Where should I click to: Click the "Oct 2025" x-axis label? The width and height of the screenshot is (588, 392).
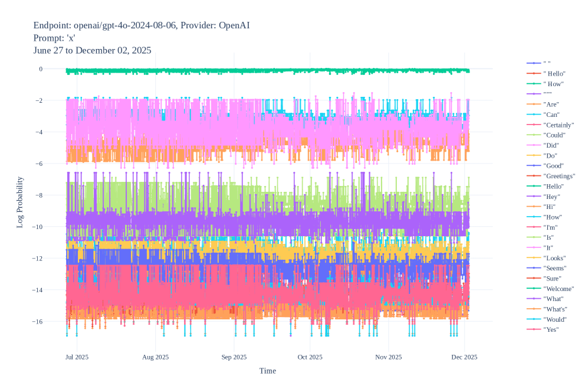point(310,357)
